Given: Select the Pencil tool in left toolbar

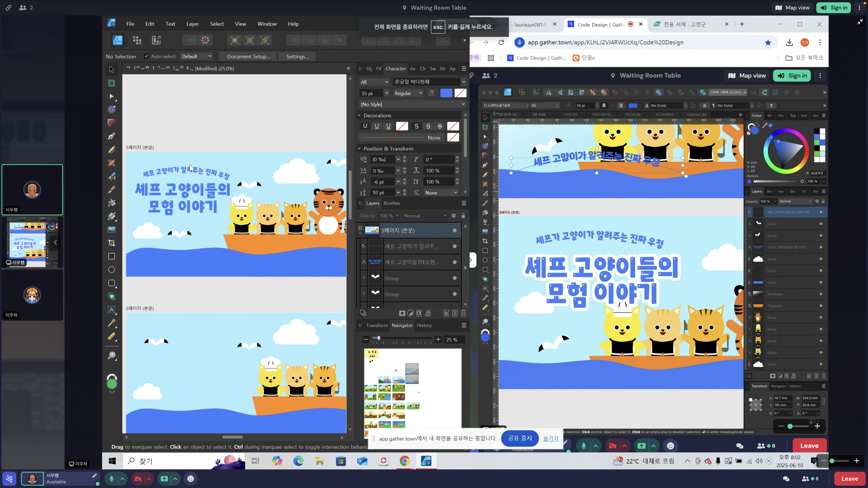Looking at the screenshot, I should (x=112, y=149).
